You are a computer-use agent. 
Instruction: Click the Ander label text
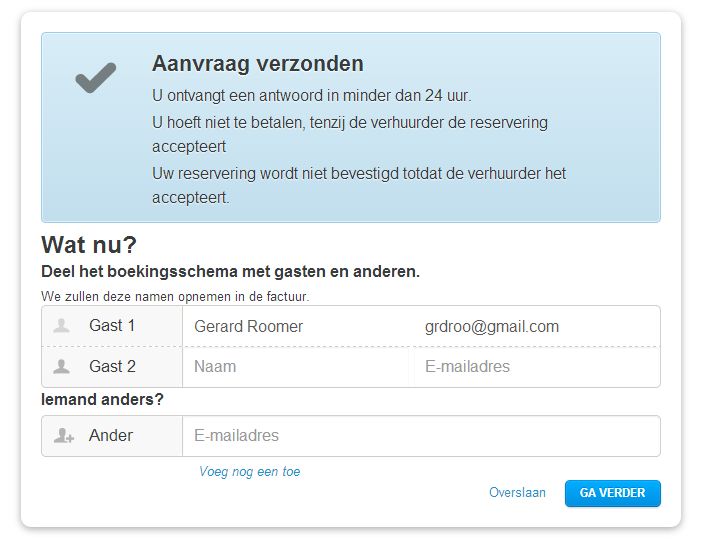point(110,436)
